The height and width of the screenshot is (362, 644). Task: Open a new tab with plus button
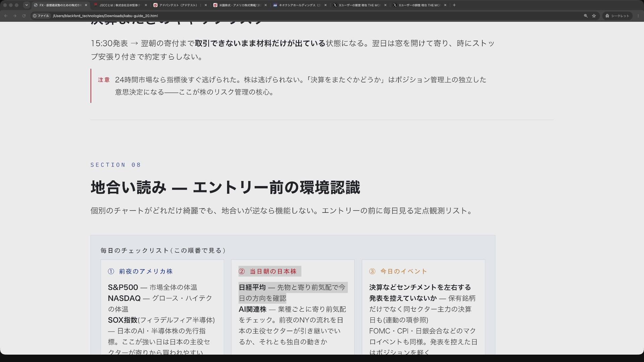coord(454,5)
